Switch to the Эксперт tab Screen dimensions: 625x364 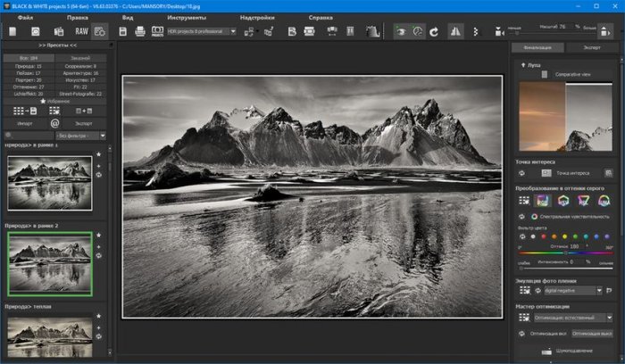pyautogui.click(x=592, y=46)
